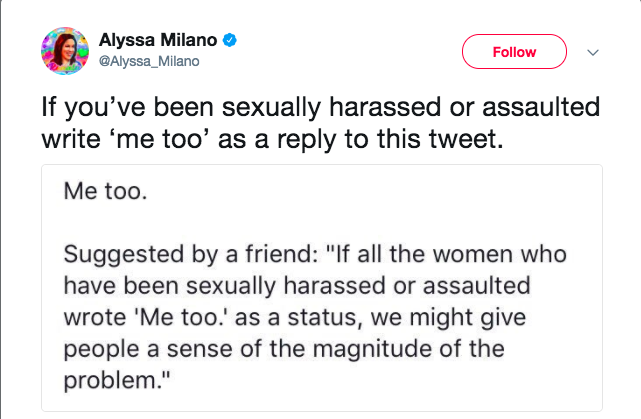Click the 'Me too.' heading inside the image
Viewport: 641px width, 419px height.
coord(105,191)
